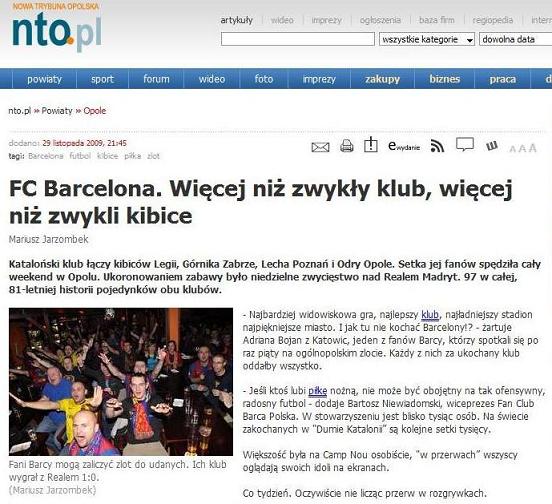The image size is (552, 504).
Task: Click the email article envelope icon
Action: click(x=320, y=147)
